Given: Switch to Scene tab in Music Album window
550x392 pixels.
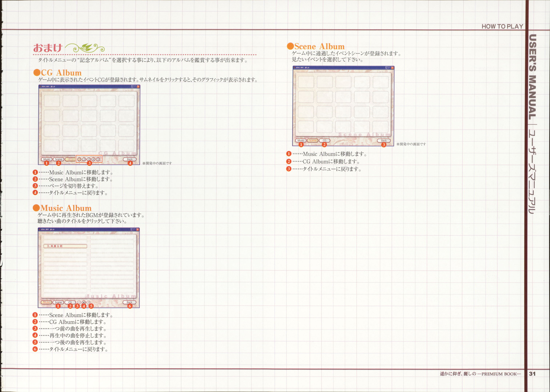Looking at the screenshot, I should click(58, 302).
